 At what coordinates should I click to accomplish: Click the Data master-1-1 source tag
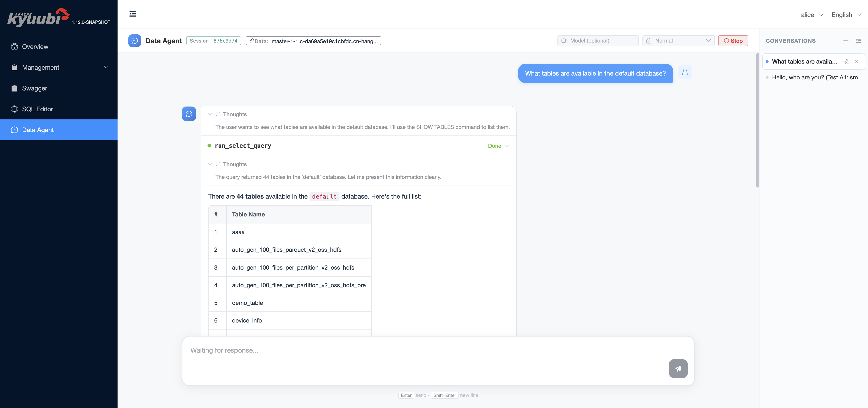click(x=313, y=41)
